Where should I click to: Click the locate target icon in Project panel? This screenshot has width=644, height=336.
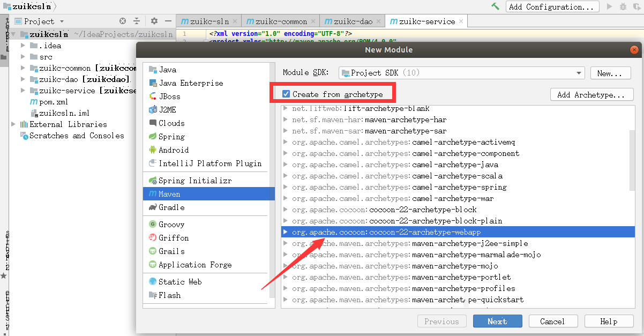123,21
